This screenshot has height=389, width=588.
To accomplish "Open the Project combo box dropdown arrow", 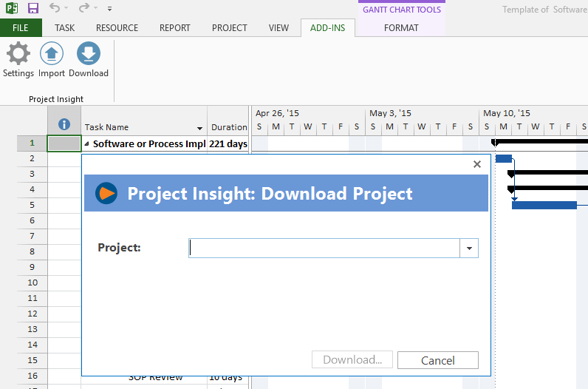I will click(469, 248).
